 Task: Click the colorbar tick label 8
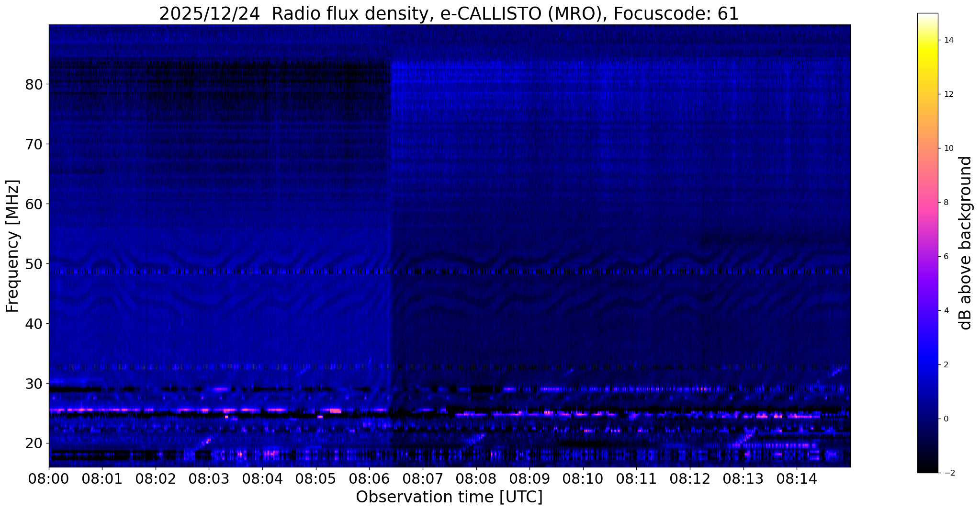[946, 203]
